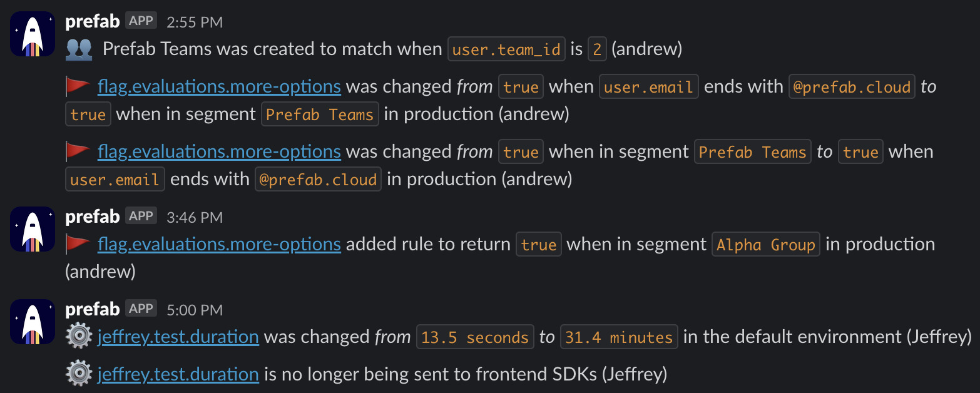This screenshot has height=393, width=980.
Task: Select the "13.5 seconds" value chip
Action: point(475,337)
